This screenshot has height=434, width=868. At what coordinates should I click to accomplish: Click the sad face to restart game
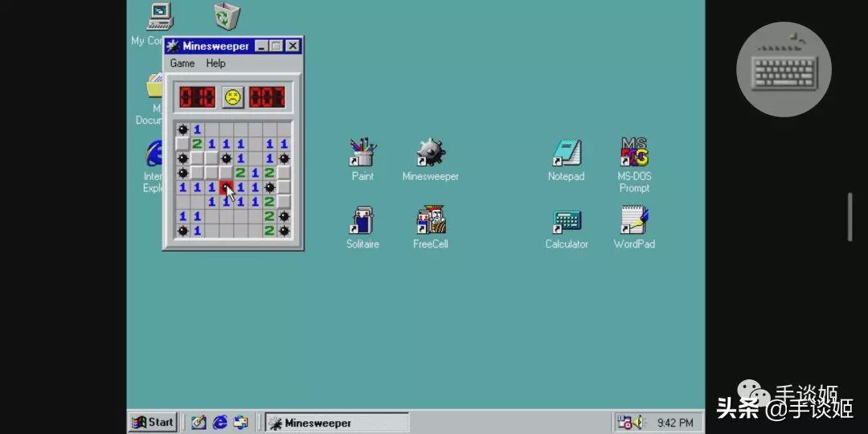232,98
